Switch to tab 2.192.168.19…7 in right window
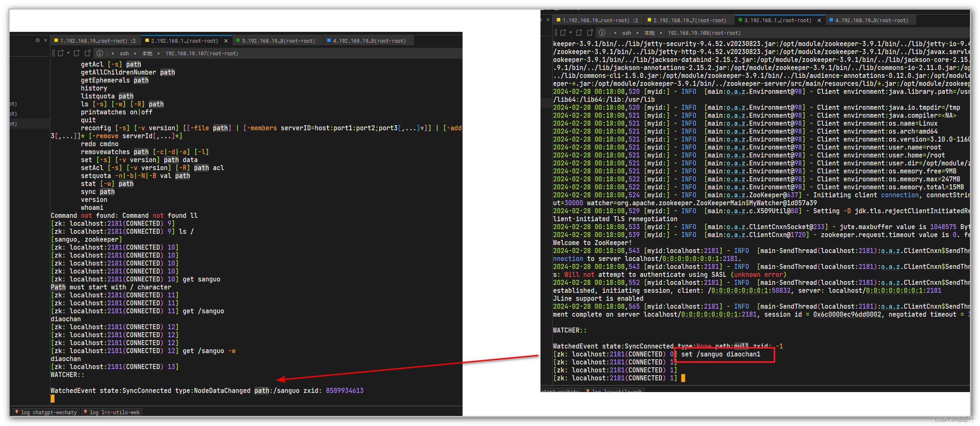 pos(689,20)
